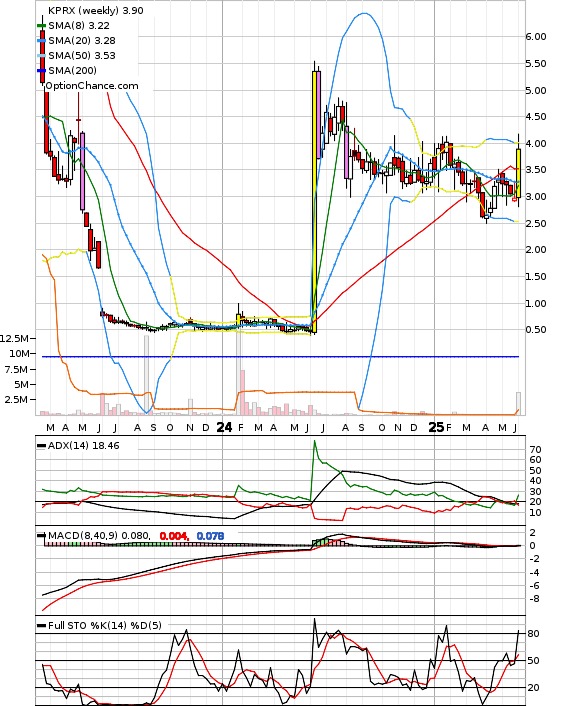This screenshot has width=566, height=706.
Task: Click the latest yellow candle near 4.00
Action: [x=518, y=173]
